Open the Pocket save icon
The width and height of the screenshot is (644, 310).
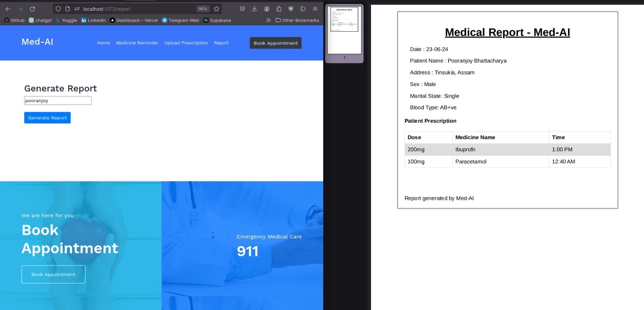tap(242, 9)
